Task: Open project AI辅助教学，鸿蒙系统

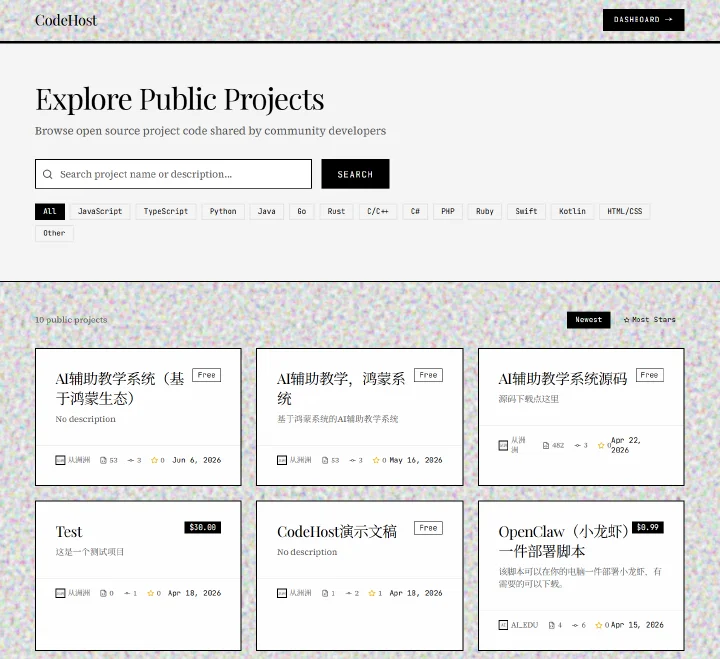Action: [341, 388]
